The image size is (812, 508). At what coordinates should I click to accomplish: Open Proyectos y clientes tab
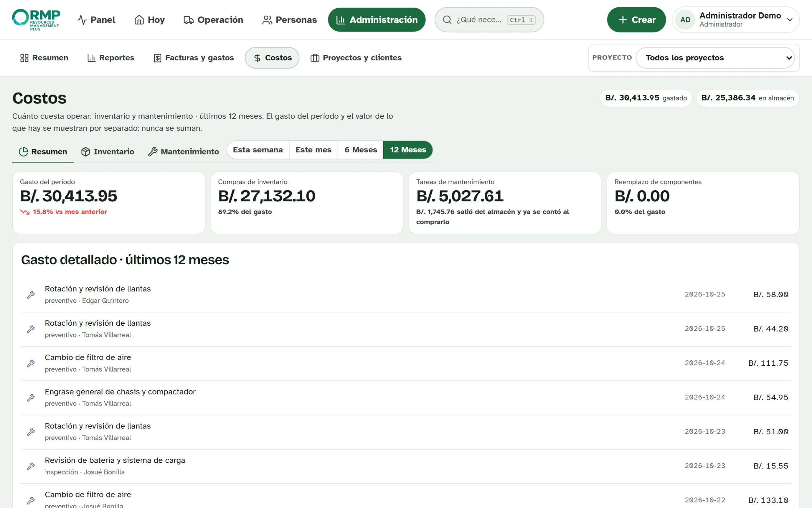click(x=356, y=58)
